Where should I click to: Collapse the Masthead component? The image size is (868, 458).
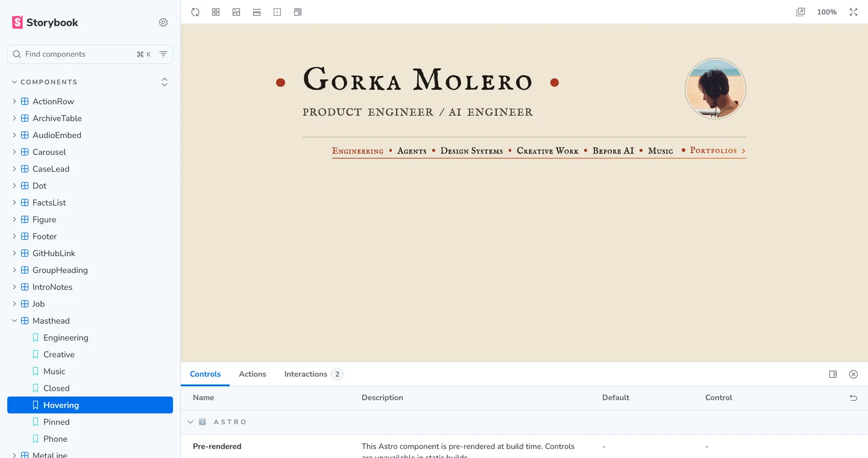(51, 321)
